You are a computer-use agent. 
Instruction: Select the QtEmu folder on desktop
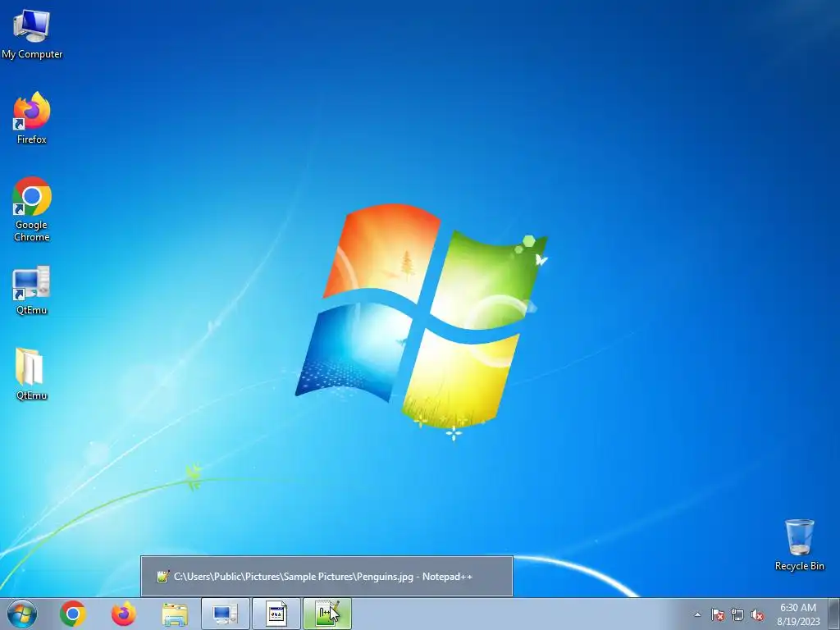32,374
